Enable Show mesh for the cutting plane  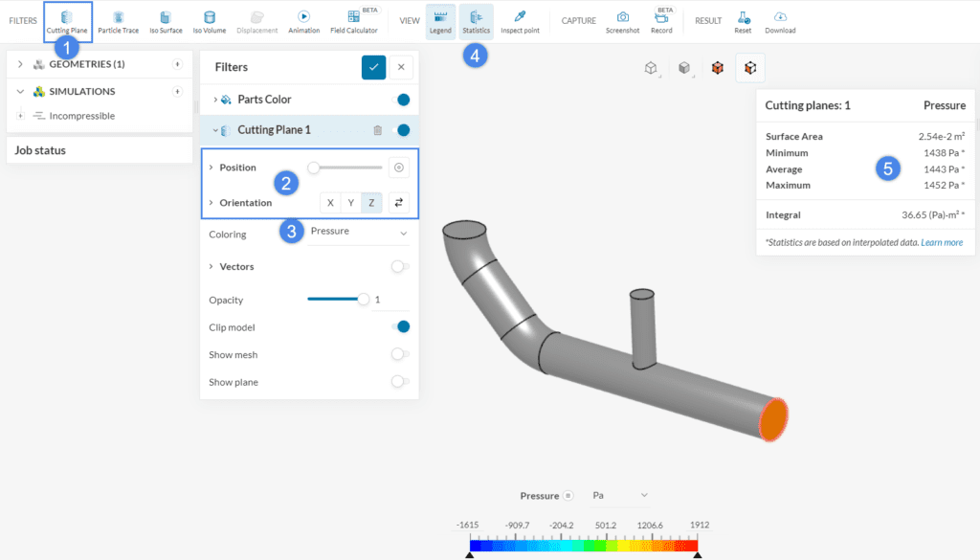pyautogui.click(x=401, y=354)
